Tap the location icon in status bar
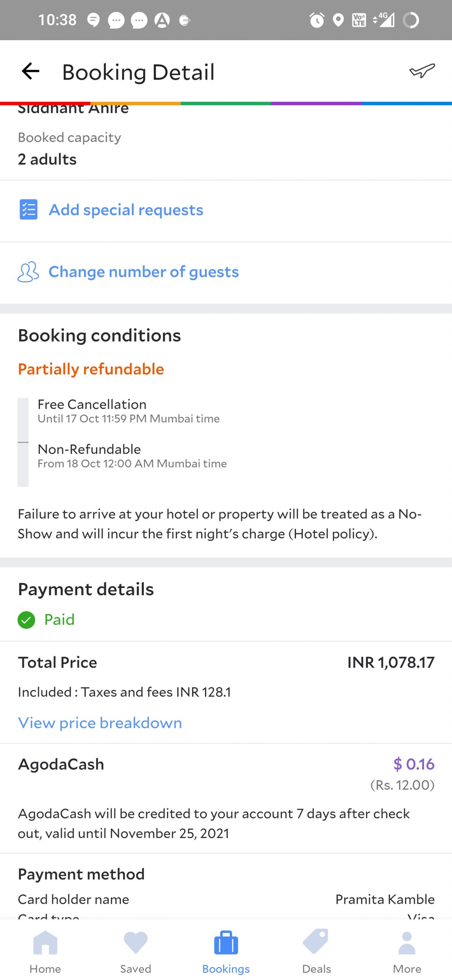The image size is (452, 980). click(x=338, y=20)
